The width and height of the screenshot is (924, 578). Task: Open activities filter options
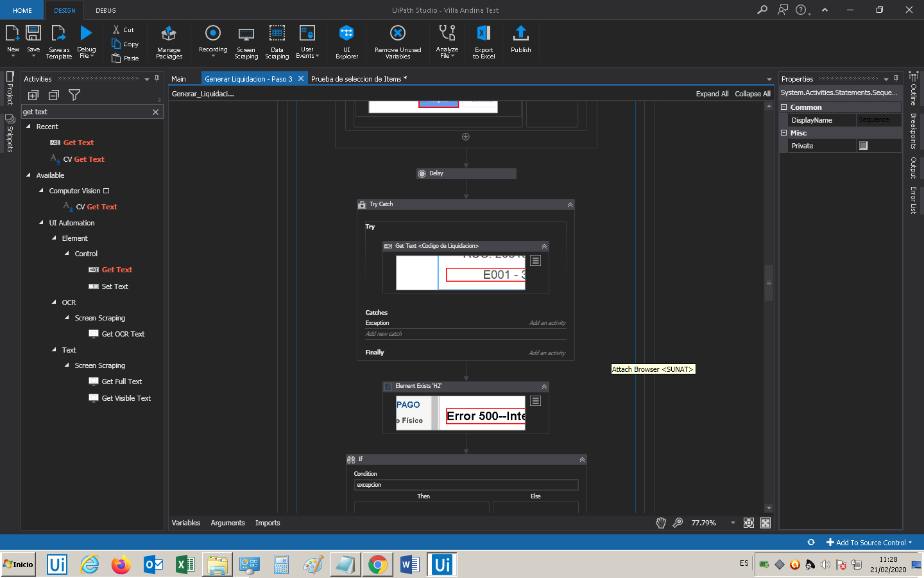(74, 95)
